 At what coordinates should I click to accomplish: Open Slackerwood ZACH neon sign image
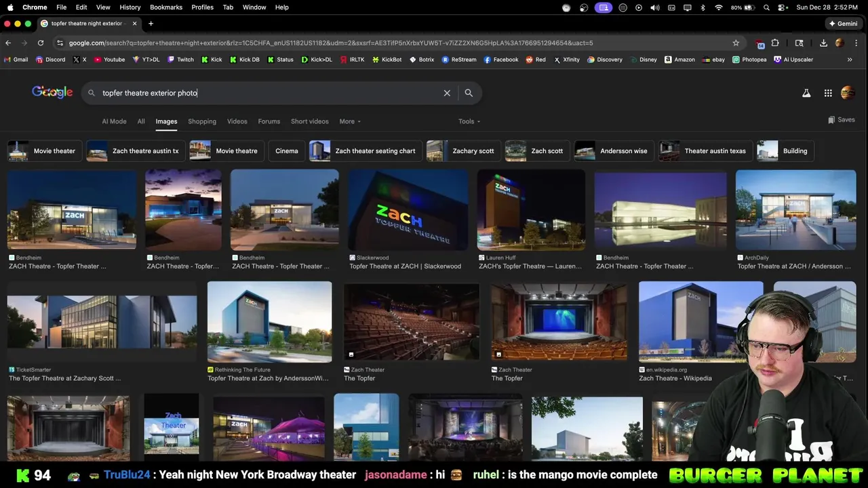pyautogui.click(x=408, y=210)
